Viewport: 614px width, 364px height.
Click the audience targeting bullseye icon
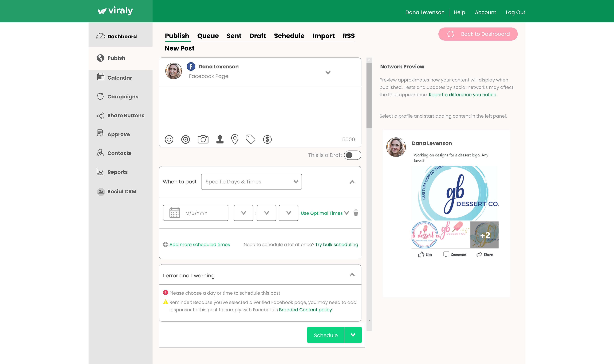click(x=185, y=139)
